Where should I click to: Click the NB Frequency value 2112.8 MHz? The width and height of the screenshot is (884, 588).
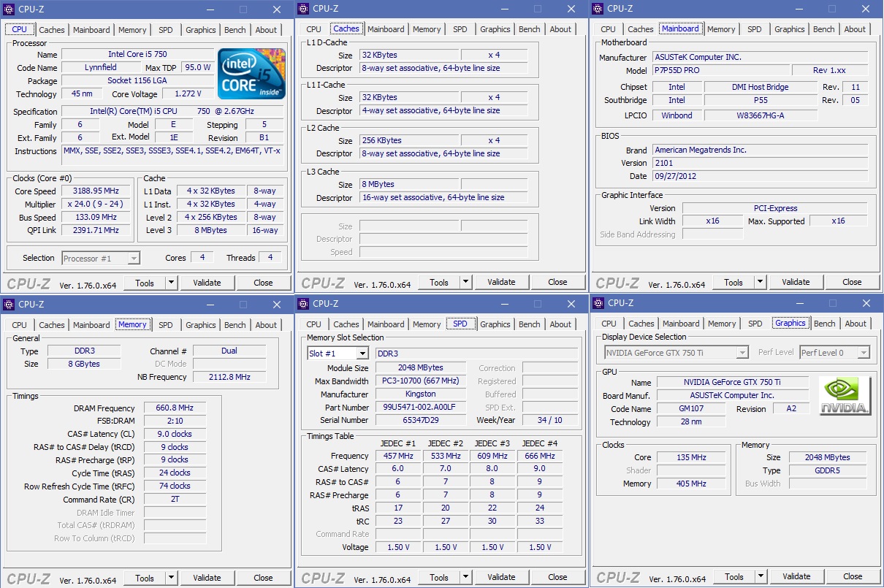229,378
